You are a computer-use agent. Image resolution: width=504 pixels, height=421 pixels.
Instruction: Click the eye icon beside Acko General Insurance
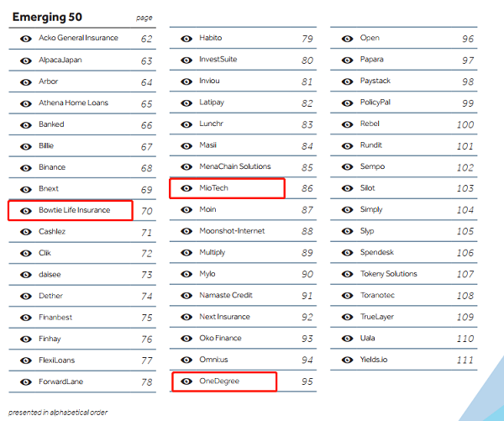(x=24, y=39)
